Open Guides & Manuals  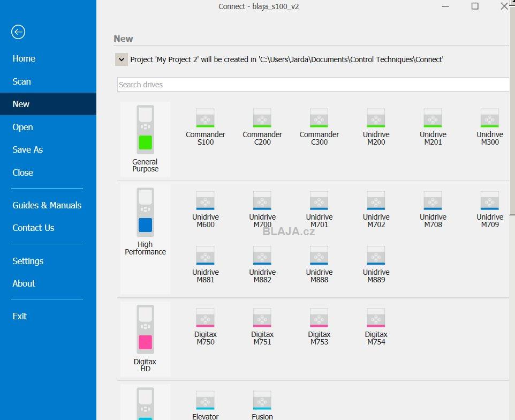pyautogui.click(x=47, y=205)
